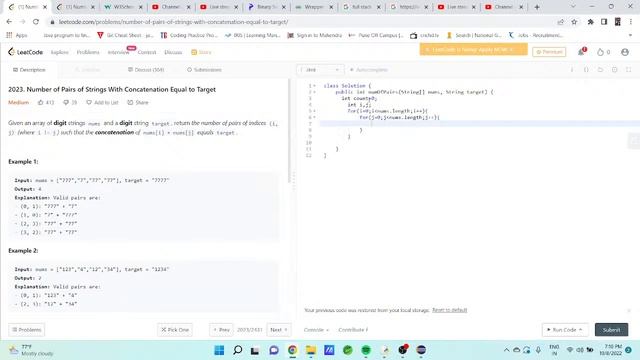The width and height of the screenshot is (640, 360).
Task: Click the Example 1 heading
Action: (x=23, y=162)
